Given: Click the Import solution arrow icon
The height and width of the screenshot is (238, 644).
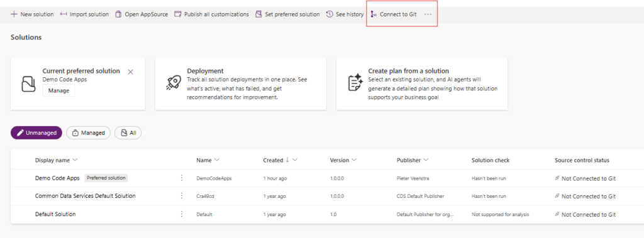Looking at the screenshot, I should coord(64,14).
